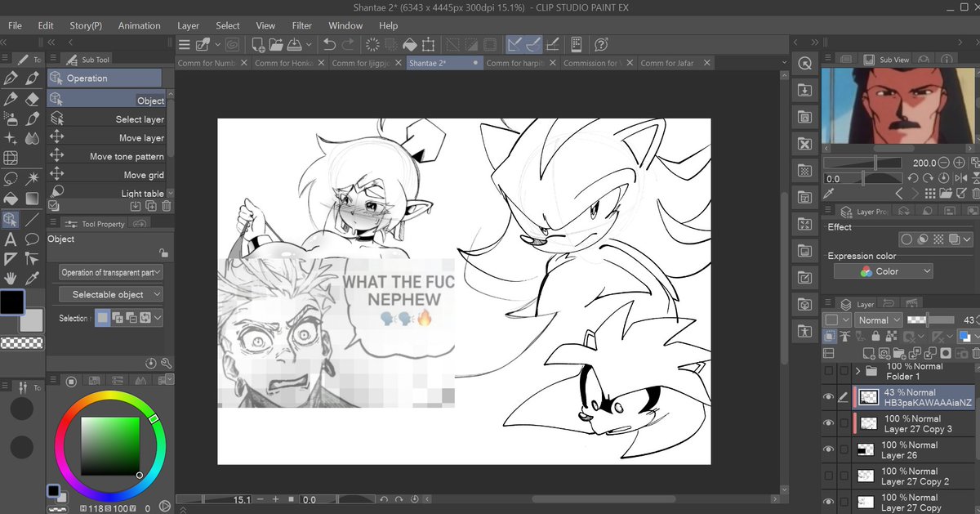Click the transparent checkered color swatch

21,342
